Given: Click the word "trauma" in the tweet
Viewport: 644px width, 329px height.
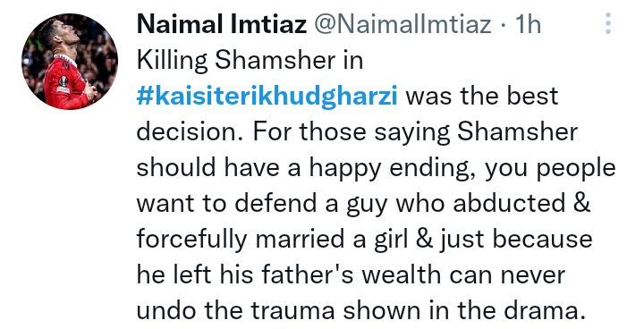Looking at the screenshot, I should [x=292, y=311].
